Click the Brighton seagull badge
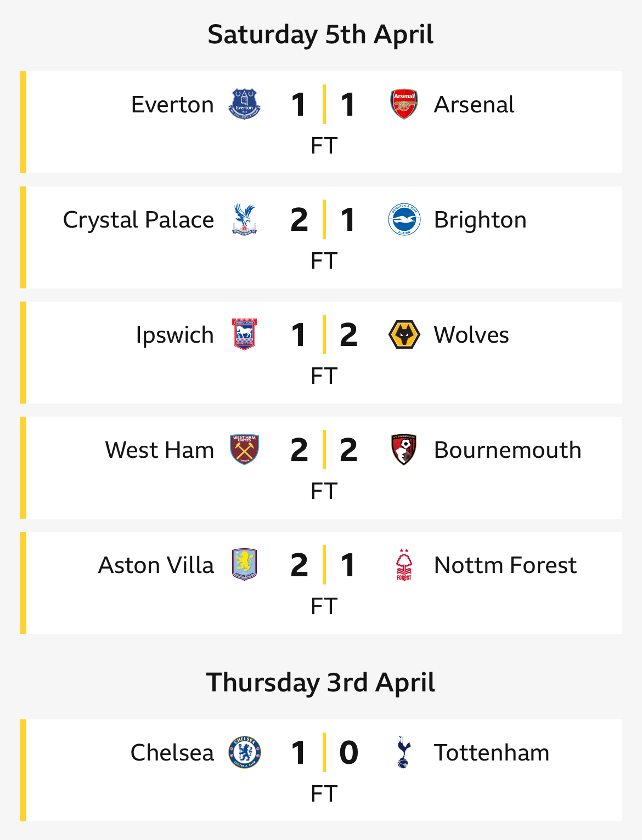 tap(404, 219)
